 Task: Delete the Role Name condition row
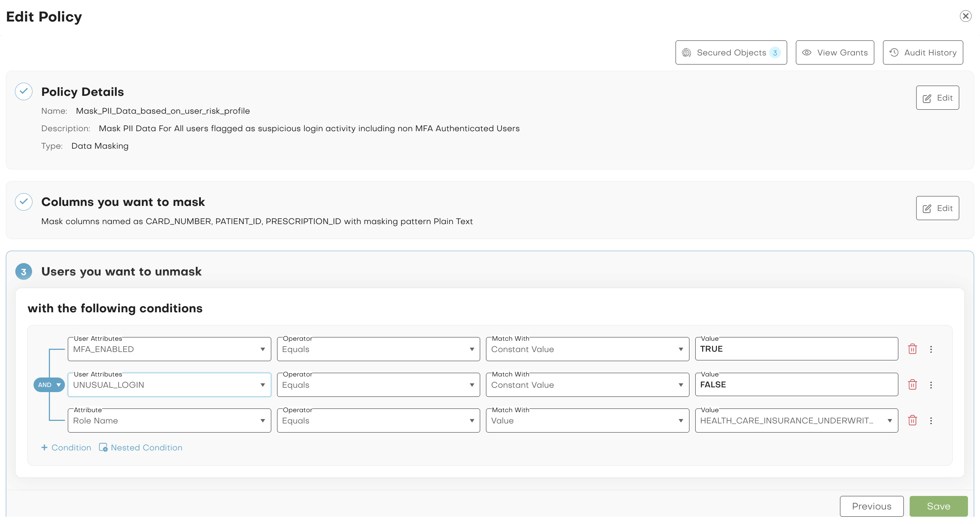coord(912,420)
